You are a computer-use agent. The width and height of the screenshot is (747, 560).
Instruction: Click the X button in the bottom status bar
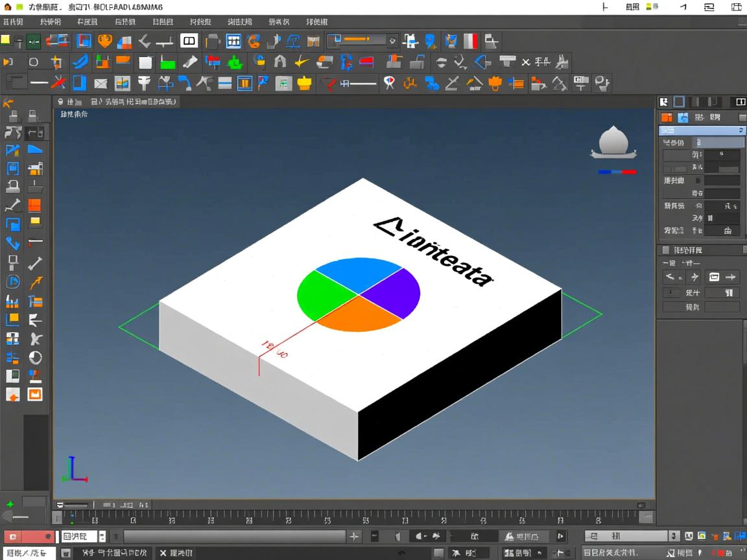[x=163, y=553]
